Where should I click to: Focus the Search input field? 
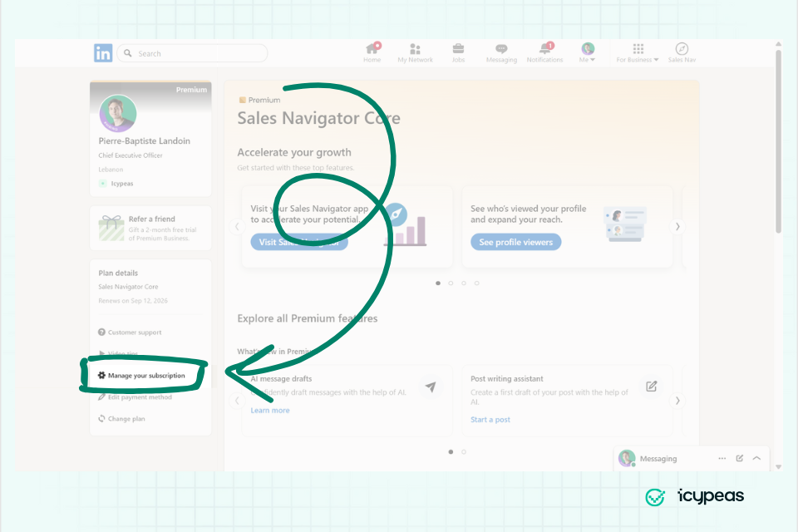(192, 53)
